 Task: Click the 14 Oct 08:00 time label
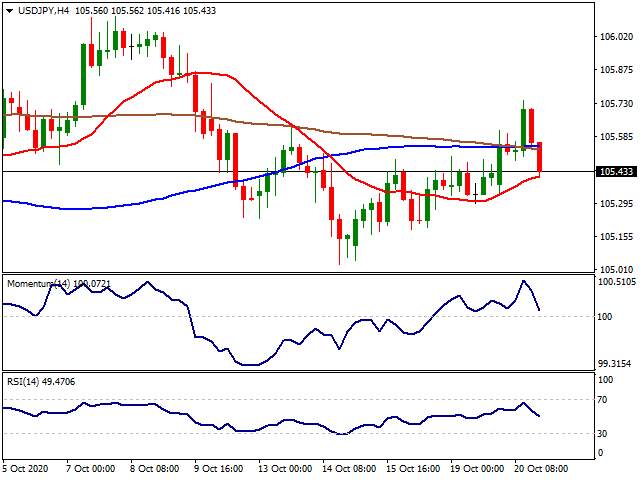[349, 469]
